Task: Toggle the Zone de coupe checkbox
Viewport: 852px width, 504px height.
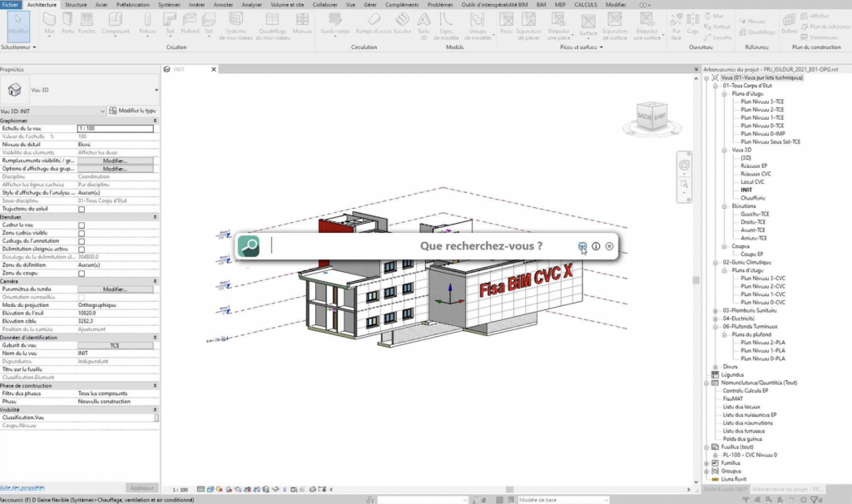Action: (82, 273)
